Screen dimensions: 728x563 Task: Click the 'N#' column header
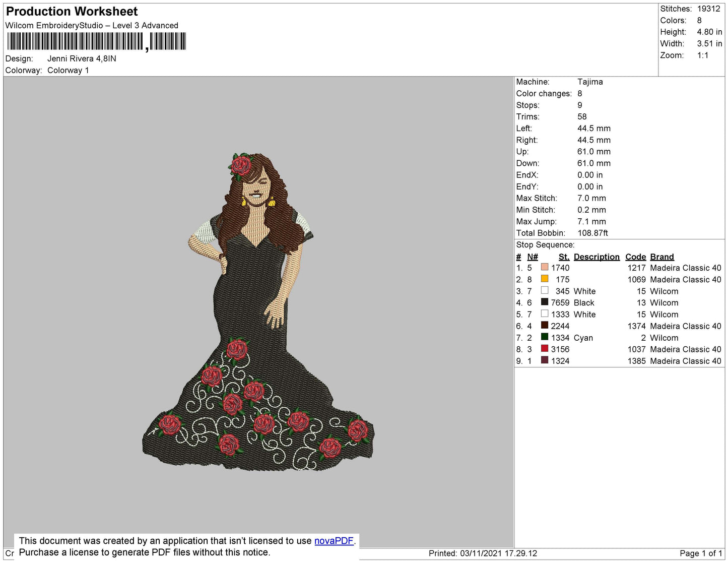coord(533,257)
